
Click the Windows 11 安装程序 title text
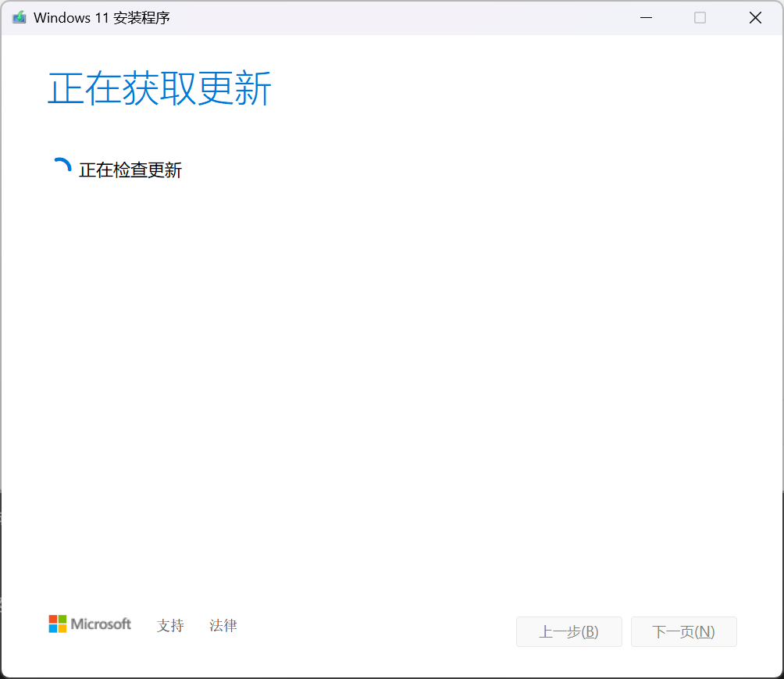[x=102, y=18]
